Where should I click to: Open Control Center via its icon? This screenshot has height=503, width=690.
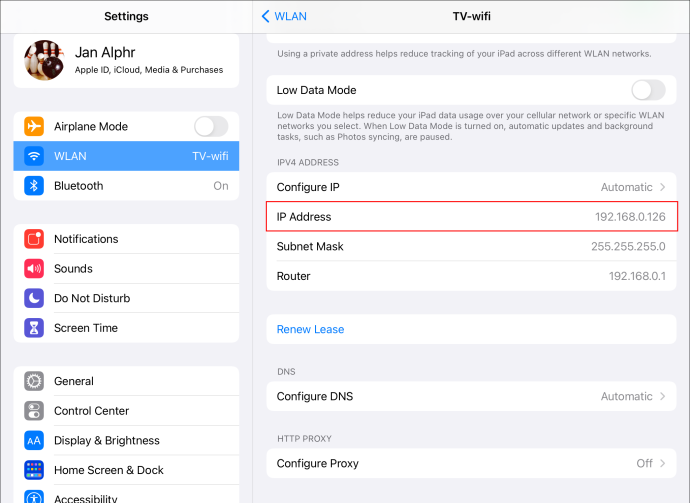tap(34, 411)
